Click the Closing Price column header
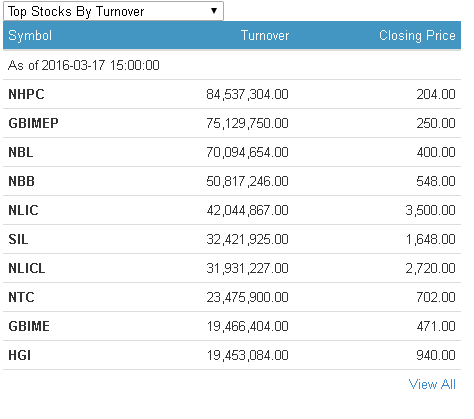Screen dimensions: 474x419 (x=417, y=35)
